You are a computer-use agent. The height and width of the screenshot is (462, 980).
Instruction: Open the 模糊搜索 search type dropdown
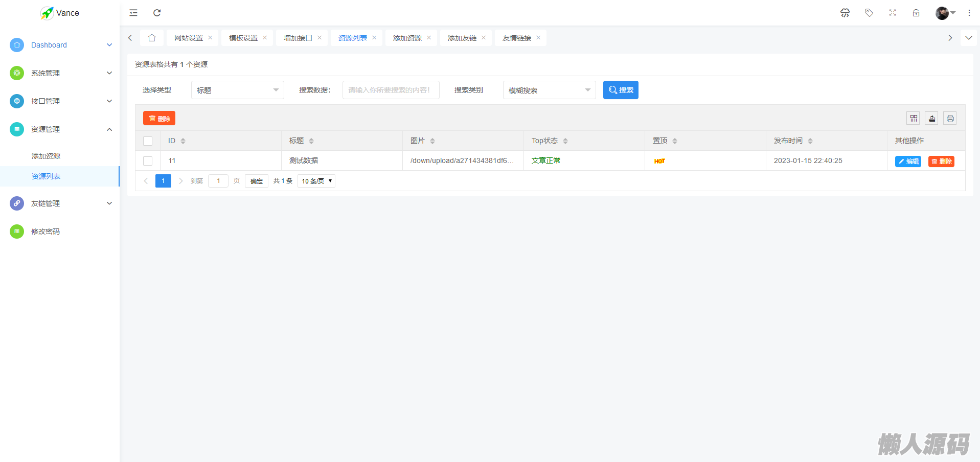(x=549, y=90)
